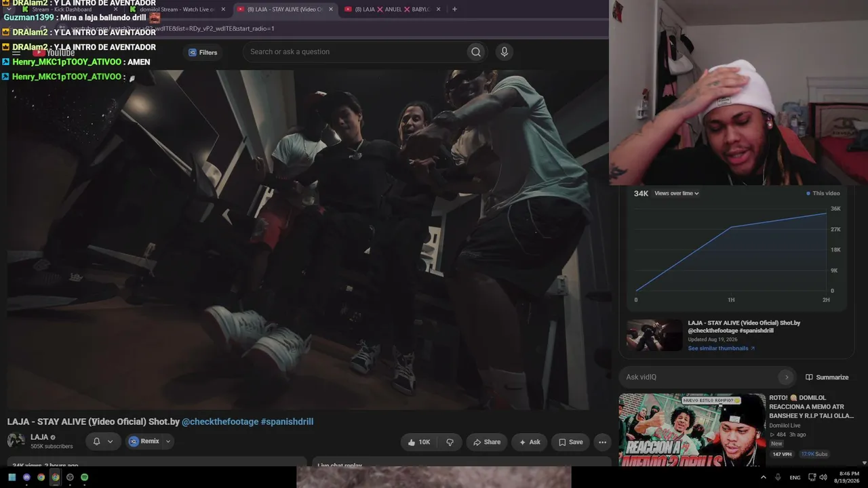This screenshot has height=488, width=868.
Task: Activate voice search microphone
Action: 504,52
